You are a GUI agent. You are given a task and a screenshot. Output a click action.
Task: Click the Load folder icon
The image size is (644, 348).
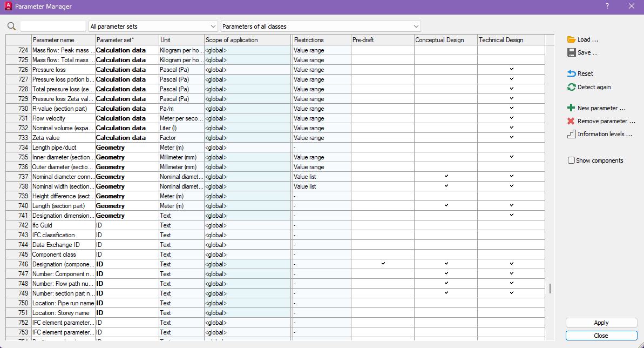click(x=571, y=39)
